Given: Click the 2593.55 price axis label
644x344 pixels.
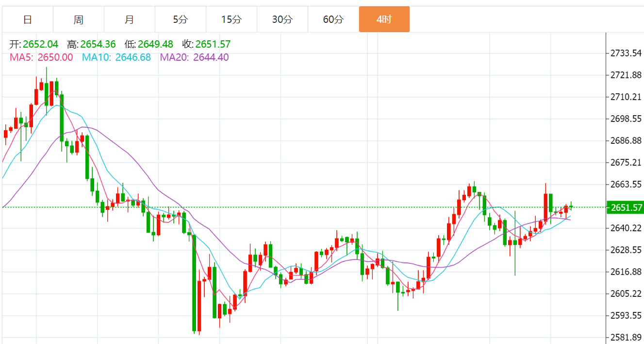Looking at the screenshot, I should coord(627,315).
